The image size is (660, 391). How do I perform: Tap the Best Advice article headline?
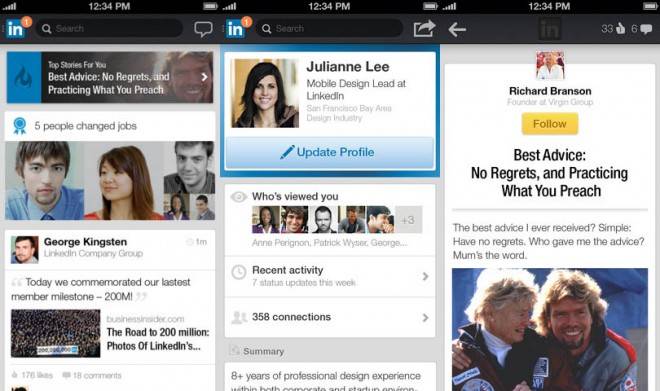tap(550, 173)
